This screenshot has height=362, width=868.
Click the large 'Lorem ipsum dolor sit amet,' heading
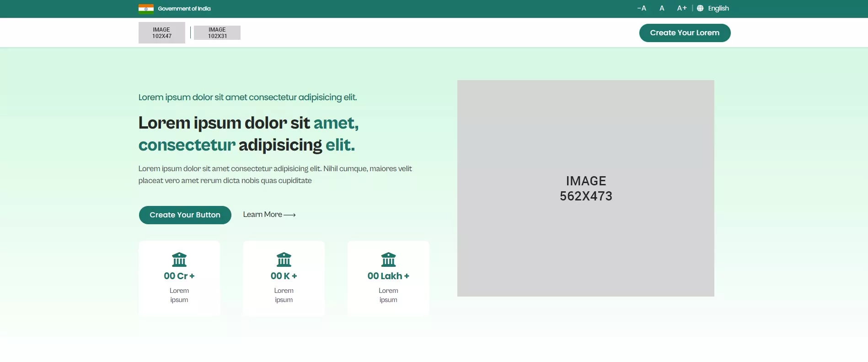(248, 134)
